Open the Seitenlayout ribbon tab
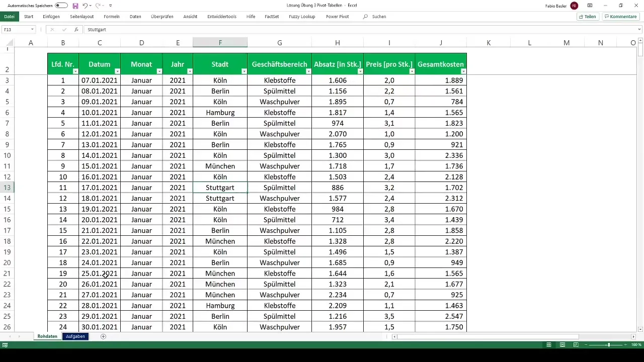The width and height of the screenshot is (644, 362). 82,17
